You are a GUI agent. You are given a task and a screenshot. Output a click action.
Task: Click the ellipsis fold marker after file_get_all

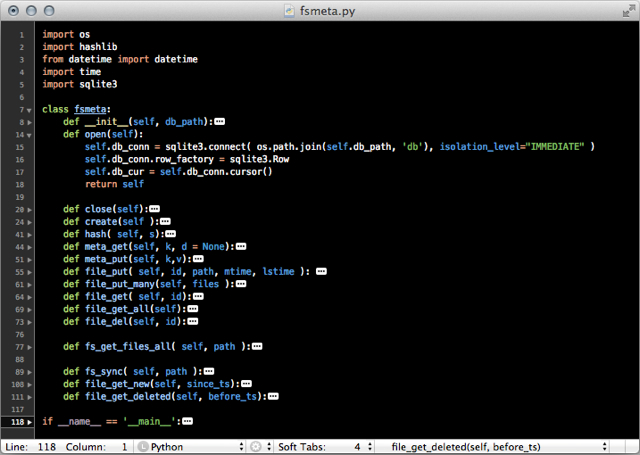point(193,309)
